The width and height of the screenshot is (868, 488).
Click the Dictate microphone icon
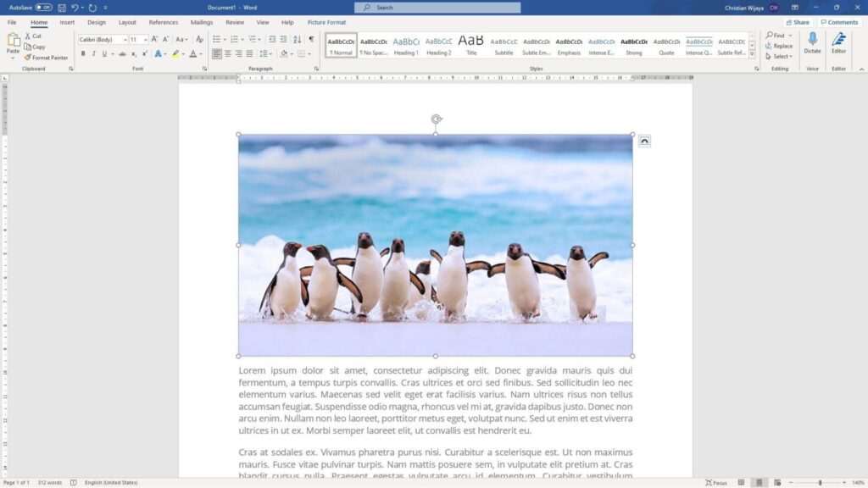812,39
